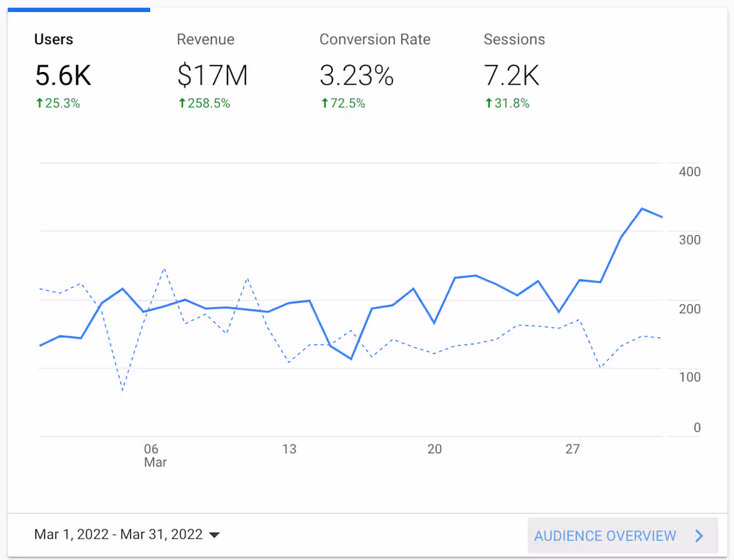Open the date range caret arrow
The width and height of the screenshot is (734, 560).
pos(214,535)
